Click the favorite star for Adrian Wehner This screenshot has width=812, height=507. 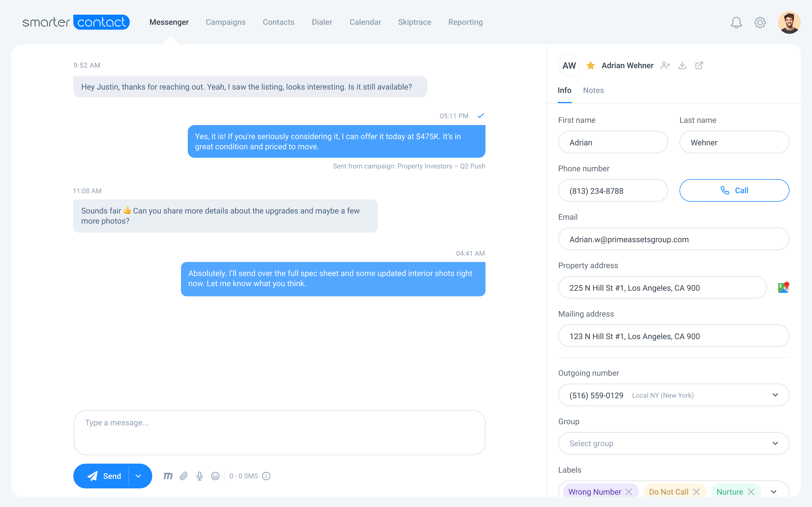(591, 65)
